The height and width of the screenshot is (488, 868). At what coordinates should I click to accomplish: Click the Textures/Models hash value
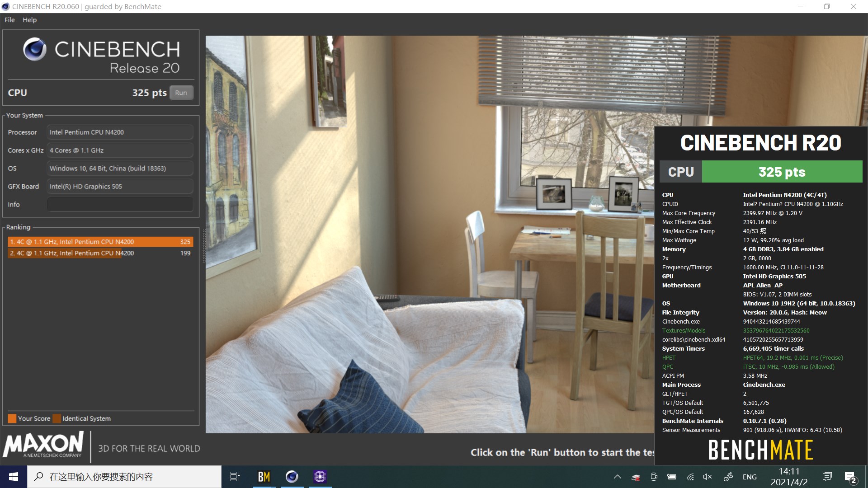776,331
